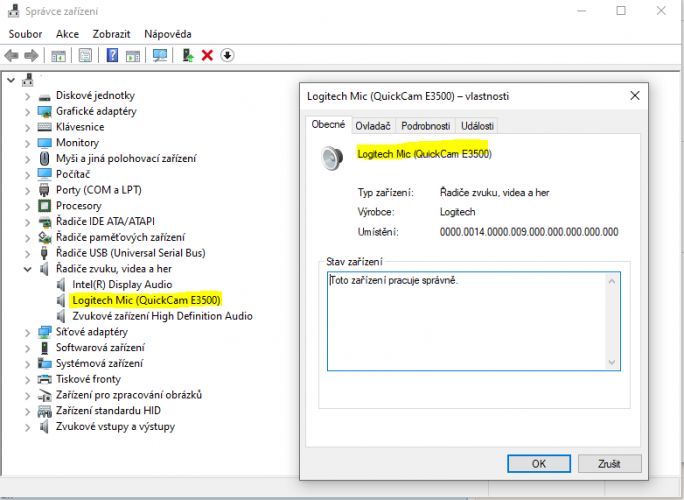Screen dimensions: 684x500
Task: Click the computer root node icon in tree
Action: [x=28, y=80]
